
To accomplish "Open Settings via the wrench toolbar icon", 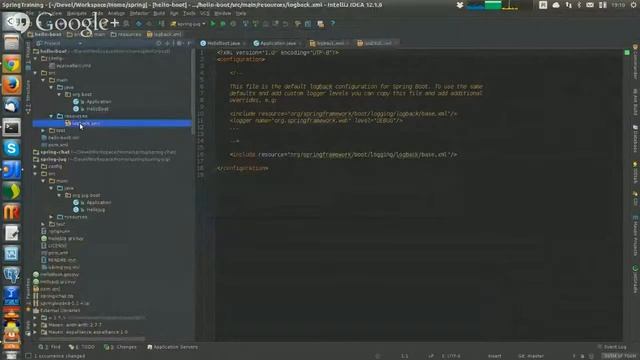I will click(x=298, y=24).
